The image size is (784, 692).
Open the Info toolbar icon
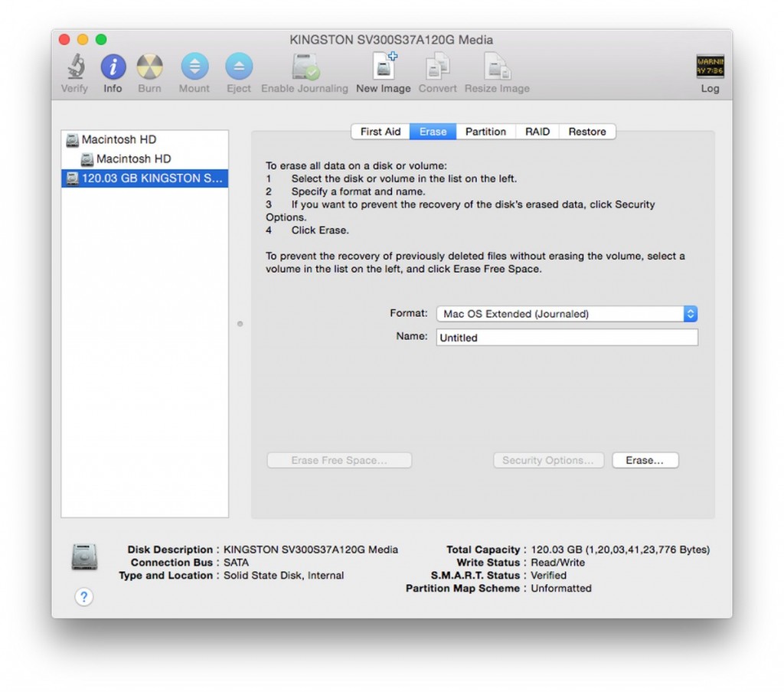click(113, 68)
